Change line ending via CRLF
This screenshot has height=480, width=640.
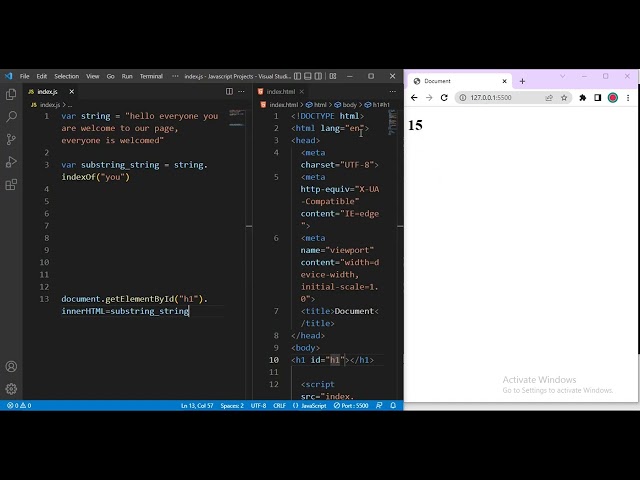coord(280,406)
